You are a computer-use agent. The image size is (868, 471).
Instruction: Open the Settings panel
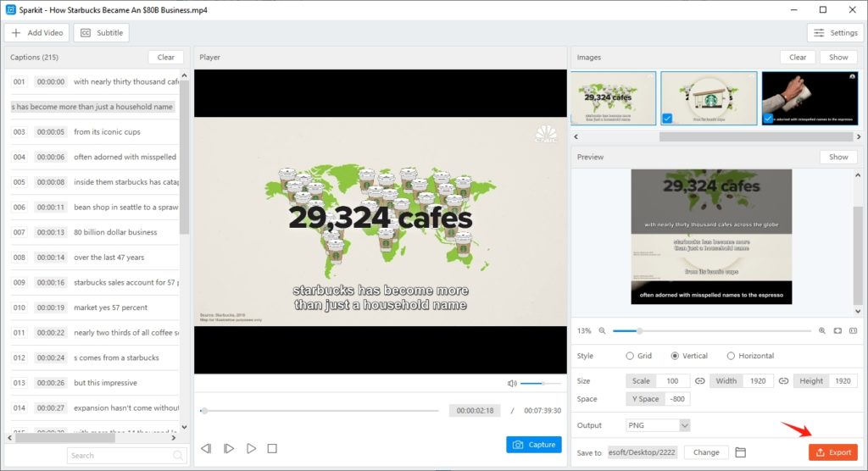click(835, 33)
